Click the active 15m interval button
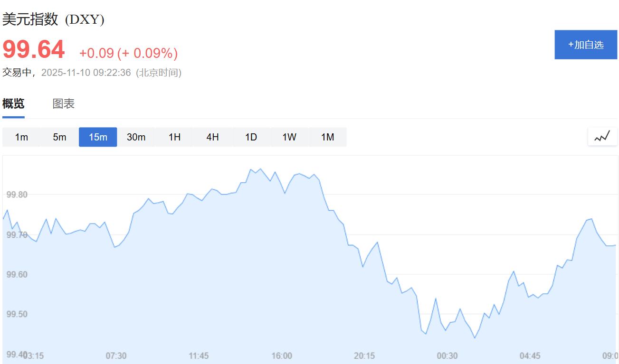 click(x=98, y=137)
